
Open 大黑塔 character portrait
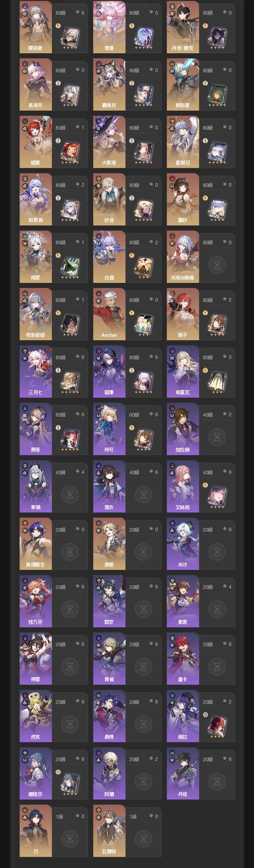click(x=109, y=142)
